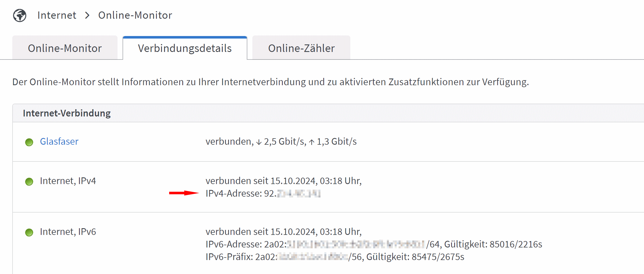Click the blurred IPv4-Adresse value
The image size is (644, 274).
298,193
